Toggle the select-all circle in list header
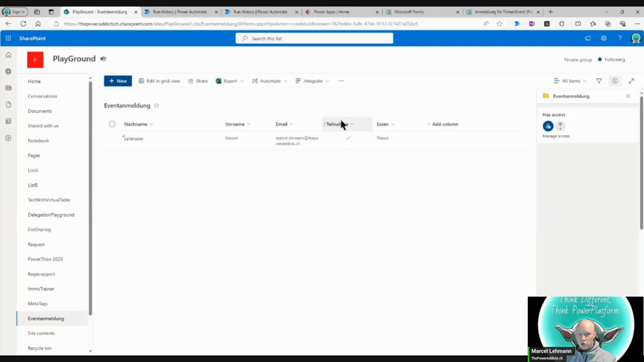 (112, 124)
